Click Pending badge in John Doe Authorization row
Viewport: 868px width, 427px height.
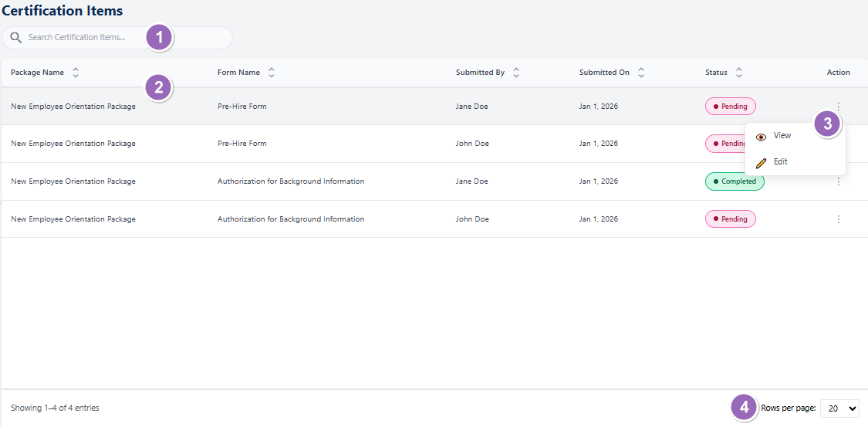730,219
